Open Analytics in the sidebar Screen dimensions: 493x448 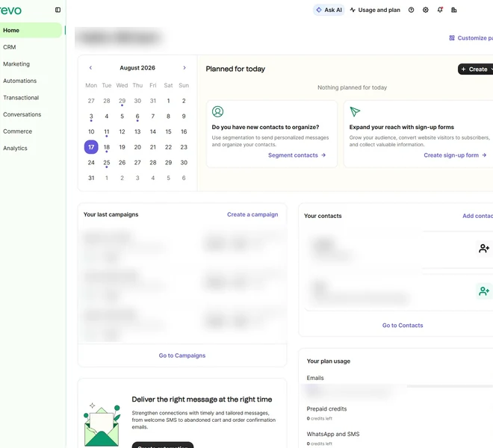point(15,148)
